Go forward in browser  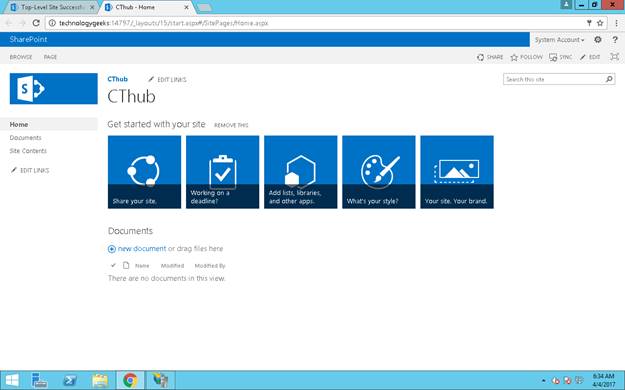22,23
